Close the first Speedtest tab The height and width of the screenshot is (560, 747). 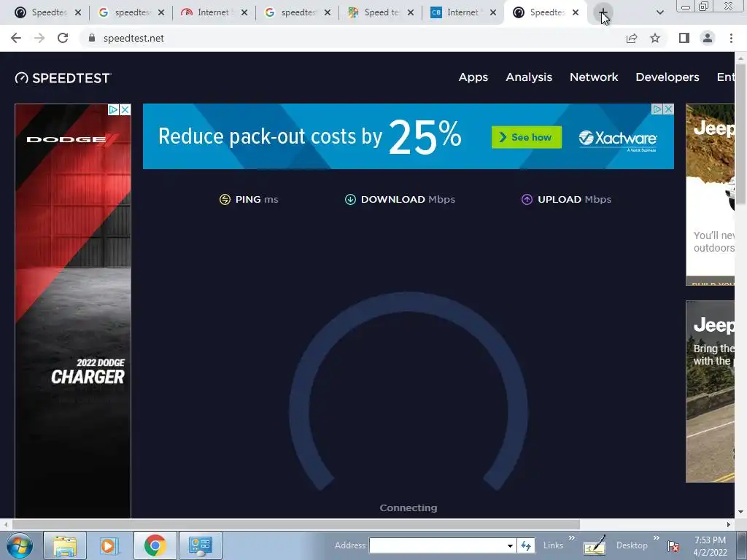(x=78, y=12)
